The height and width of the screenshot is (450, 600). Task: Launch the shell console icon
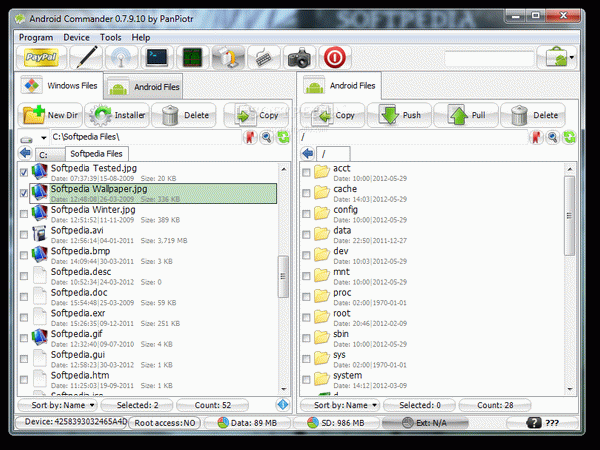tap(157, 57)
